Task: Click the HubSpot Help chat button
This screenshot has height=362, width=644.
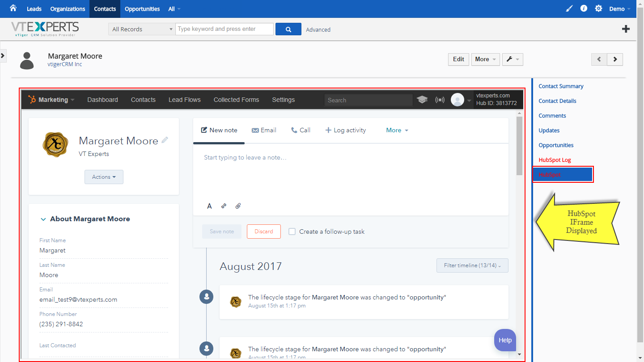Action: (505, 340)
